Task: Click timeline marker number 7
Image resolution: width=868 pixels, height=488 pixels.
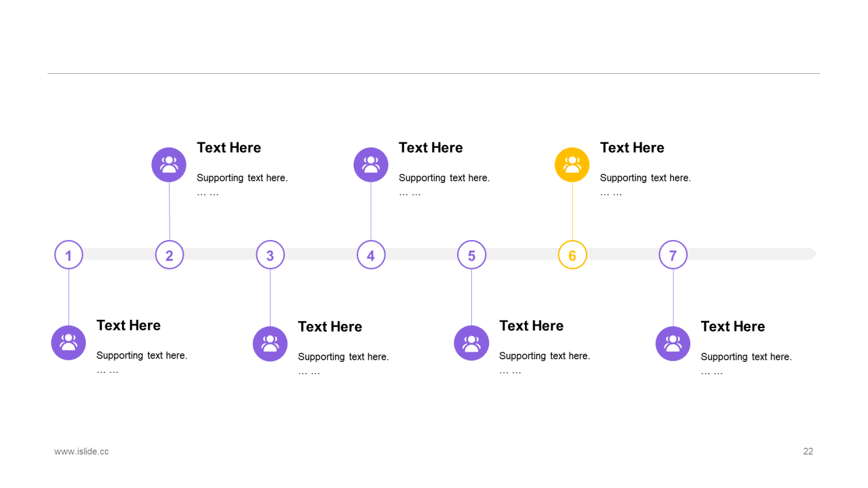Action: (673, 255)
